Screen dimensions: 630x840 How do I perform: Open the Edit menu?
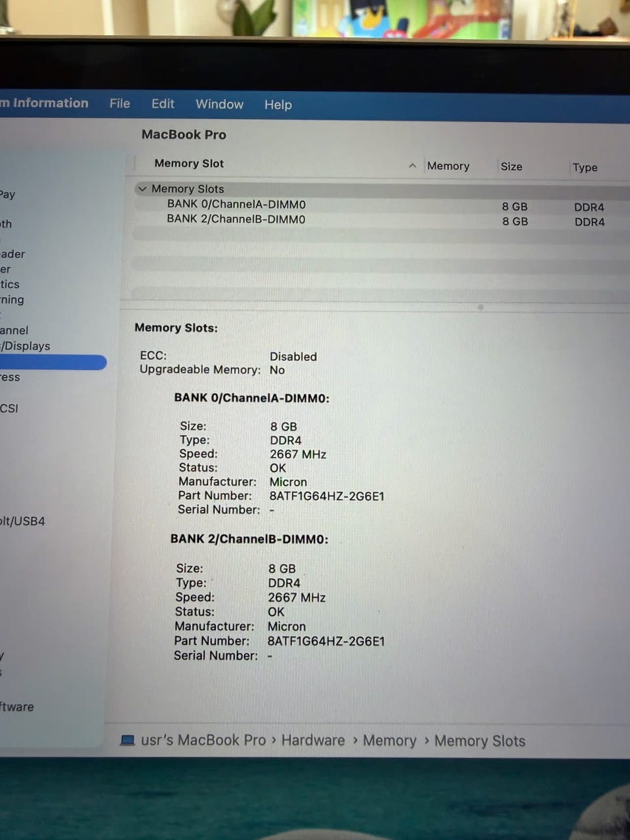163,104
